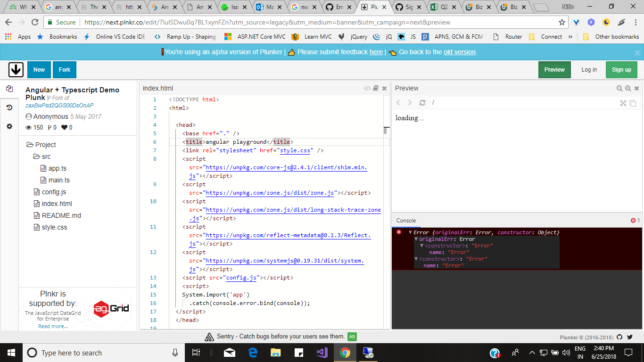Expand Preview to fullscreen
This screenshot has width=644, height=362.
623,102
